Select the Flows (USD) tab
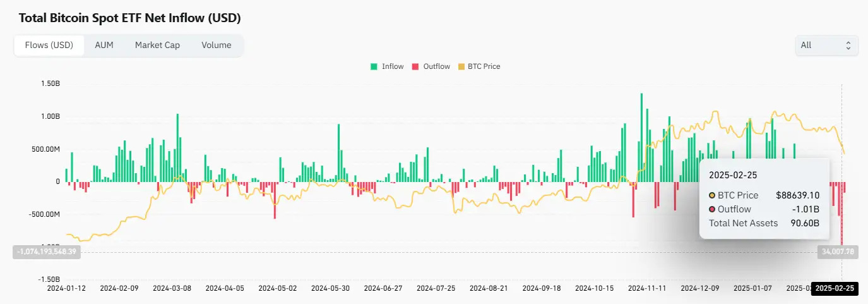The width and height of the screenshot is (868, 304). pyautogui.click(x=49, y=45)
